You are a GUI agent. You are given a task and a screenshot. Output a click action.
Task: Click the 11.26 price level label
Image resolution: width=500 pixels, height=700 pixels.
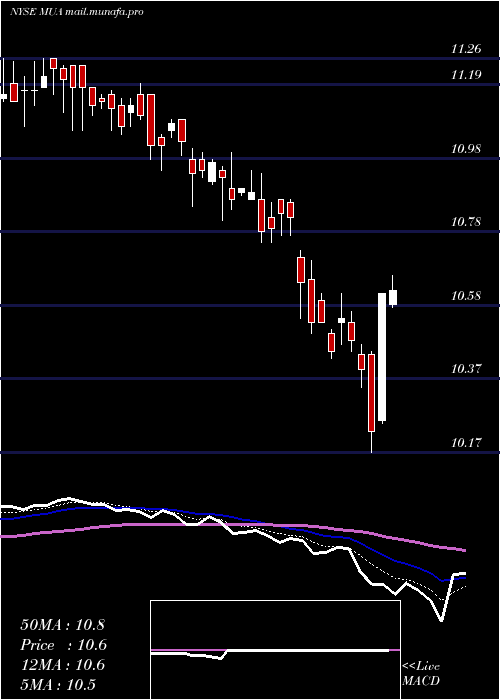[x=466, y=49]
